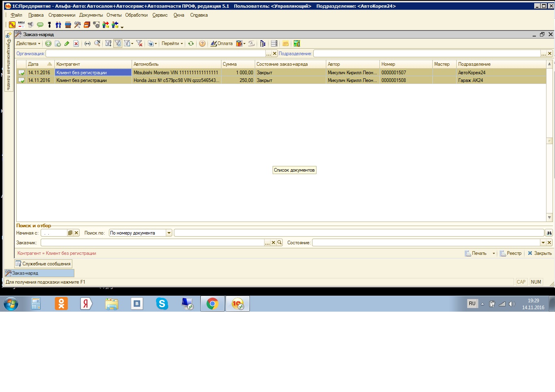Image resolution: width=555 pixels, height=392 pixels.
Task: Click the list vertical scrollbar down arrow
Action: 549,218
